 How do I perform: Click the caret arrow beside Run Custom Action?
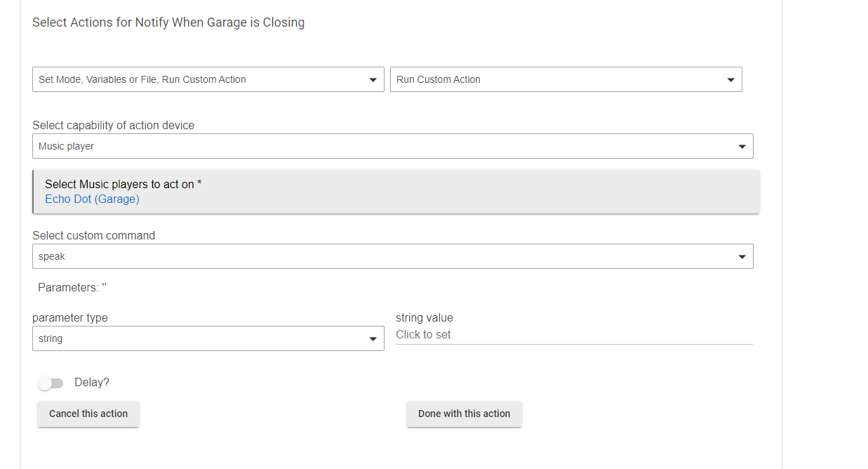pyautogui.click(x=730, y=80)
